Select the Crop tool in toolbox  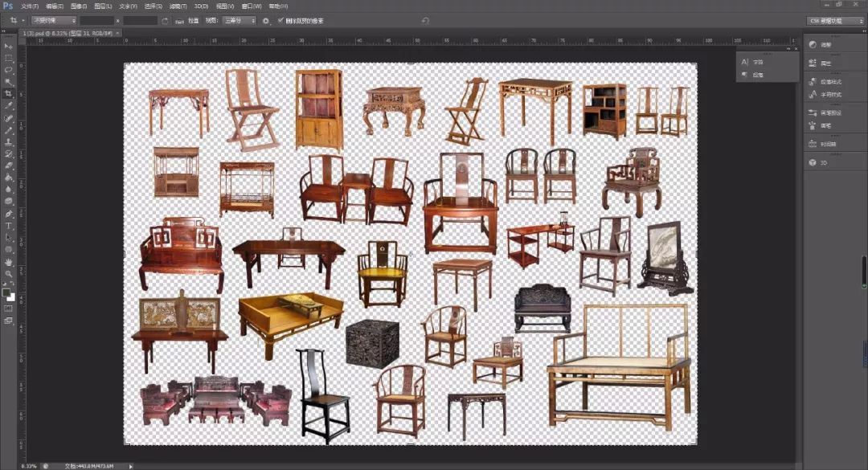[9, 93]
